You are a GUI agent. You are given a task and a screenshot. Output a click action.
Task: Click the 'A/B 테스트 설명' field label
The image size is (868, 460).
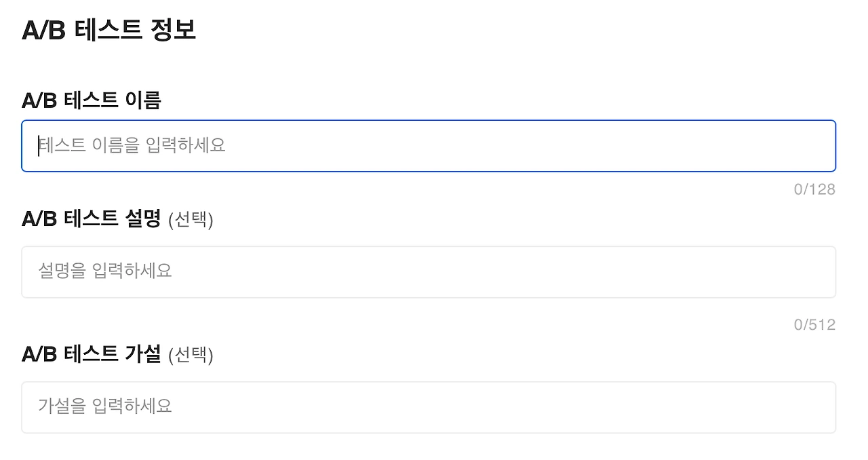[x=91, y=219]
